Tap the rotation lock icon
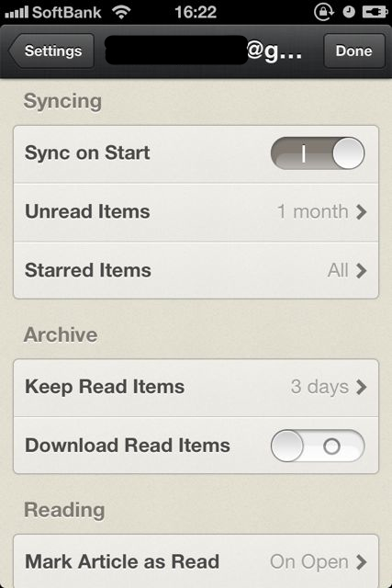This screenshot has height=588, width=392. click(x=323, y=12)
